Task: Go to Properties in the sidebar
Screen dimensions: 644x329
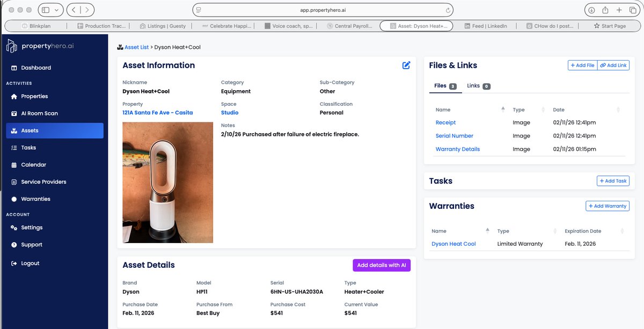Action: coord(34,97)
